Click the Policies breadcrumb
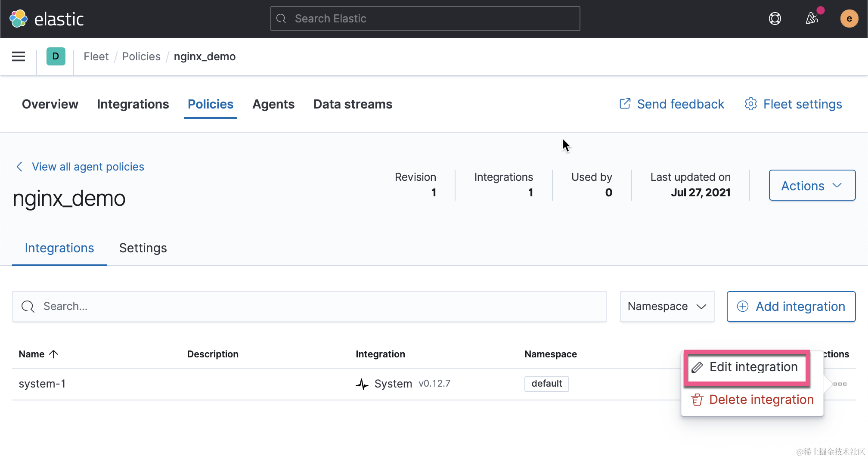Screen dimensions: 868x459 pyautogui.click(x=141, y=56)
